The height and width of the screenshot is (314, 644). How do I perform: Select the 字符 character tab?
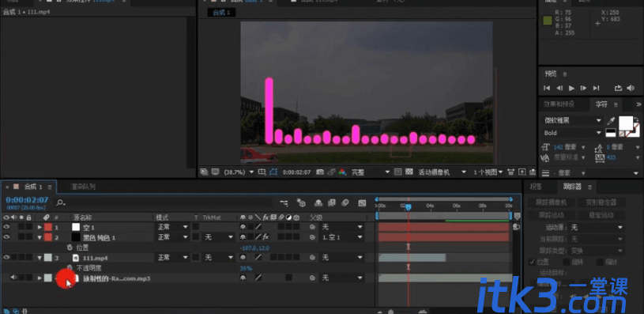pyautogui.click(x=601, y=104)
